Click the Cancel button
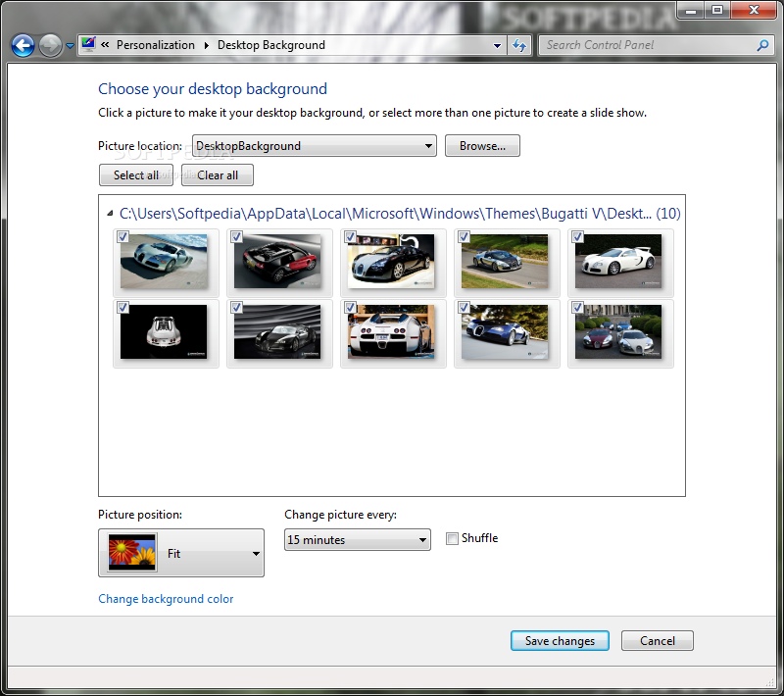The image size is (784, 696). tap(657, 640)
